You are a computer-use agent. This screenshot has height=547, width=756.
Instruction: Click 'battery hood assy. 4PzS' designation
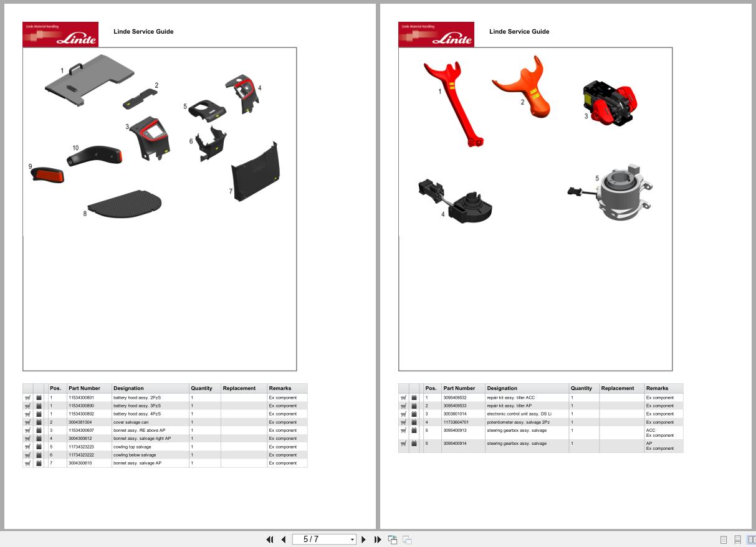point(137,414)
